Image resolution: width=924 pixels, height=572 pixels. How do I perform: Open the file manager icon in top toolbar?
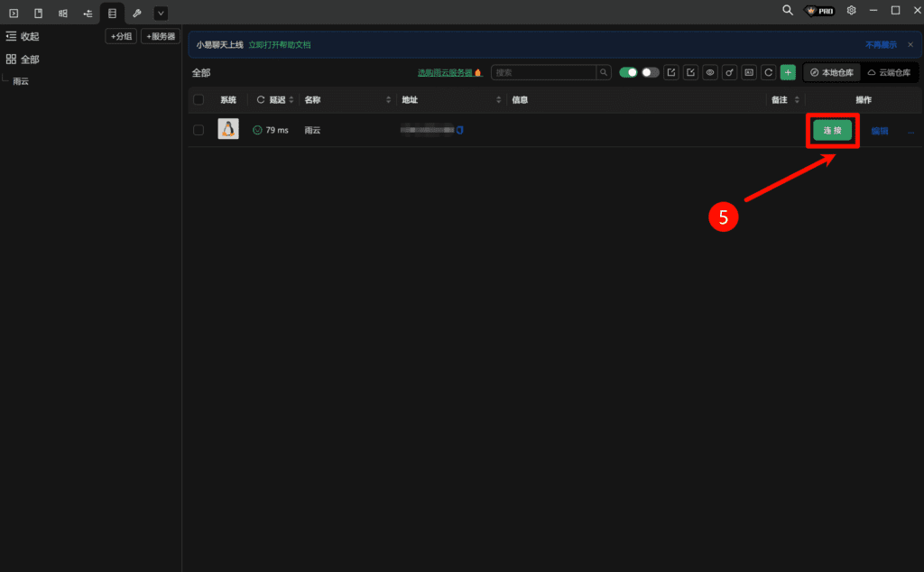[x=39, y=14]
